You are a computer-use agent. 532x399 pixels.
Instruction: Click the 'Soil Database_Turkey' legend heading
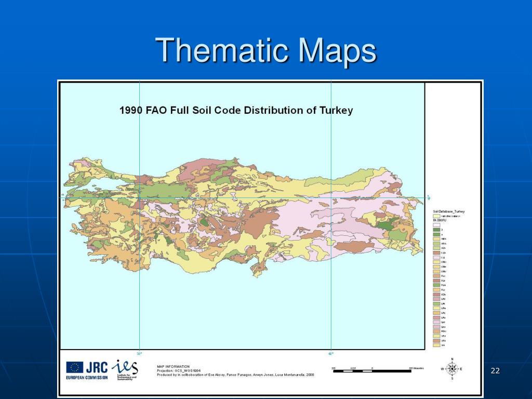point(449,211)
